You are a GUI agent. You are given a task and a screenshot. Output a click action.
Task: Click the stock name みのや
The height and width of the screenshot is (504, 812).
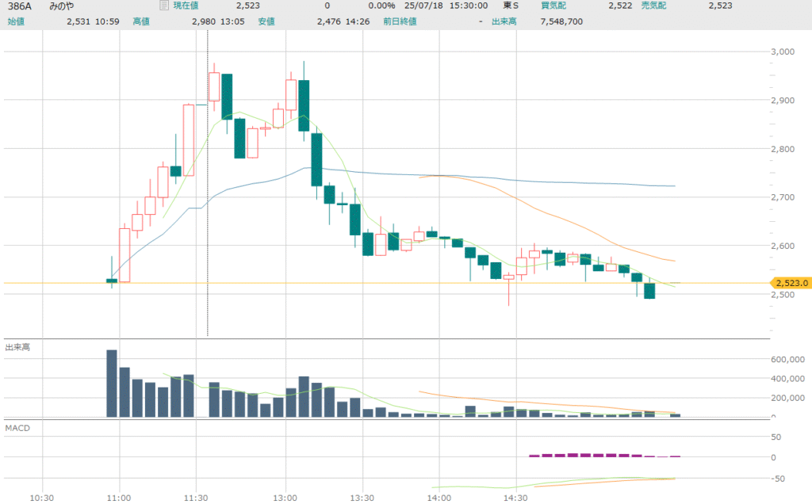pos(62,6)
